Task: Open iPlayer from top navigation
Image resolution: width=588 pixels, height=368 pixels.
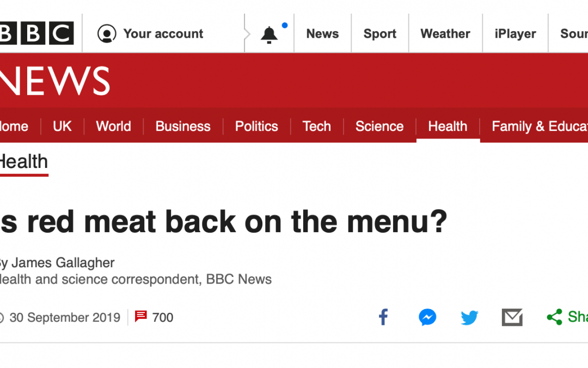Action: [x=515, y=34]
